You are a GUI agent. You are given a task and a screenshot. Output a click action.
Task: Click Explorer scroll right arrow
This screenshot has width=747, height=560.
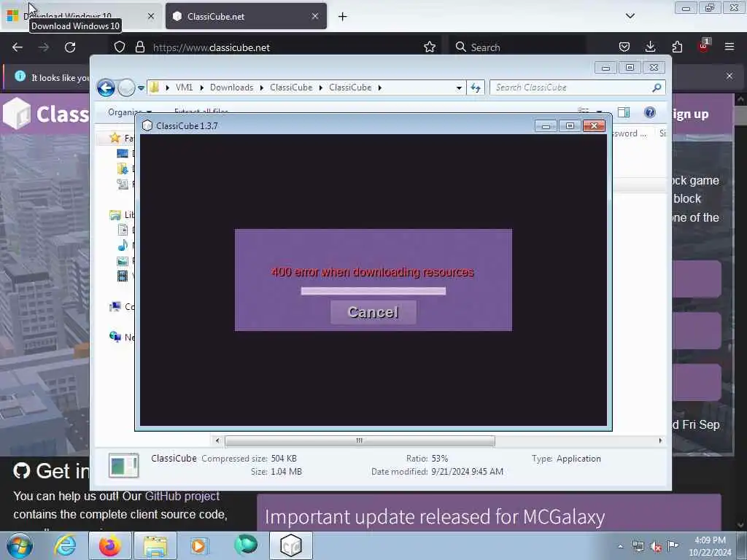[x=660, y=441]
